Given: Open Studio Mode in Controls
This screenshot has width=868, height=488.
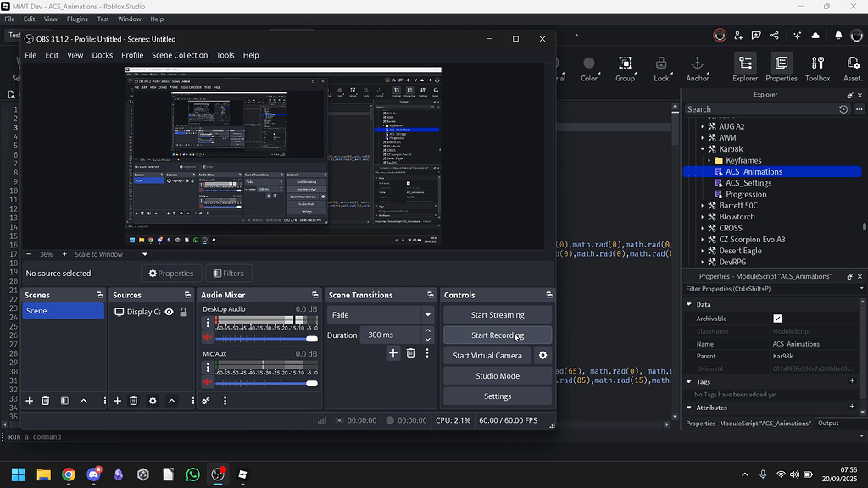Looking at the screenshot, I should tap(498, 376).
